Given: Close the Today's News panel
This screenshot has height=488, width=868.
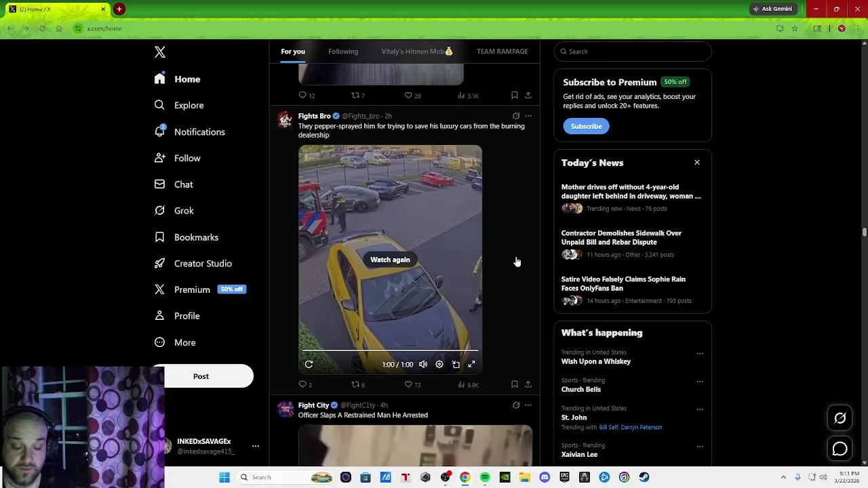Looking at the screenshot, I should pos(696,163).
